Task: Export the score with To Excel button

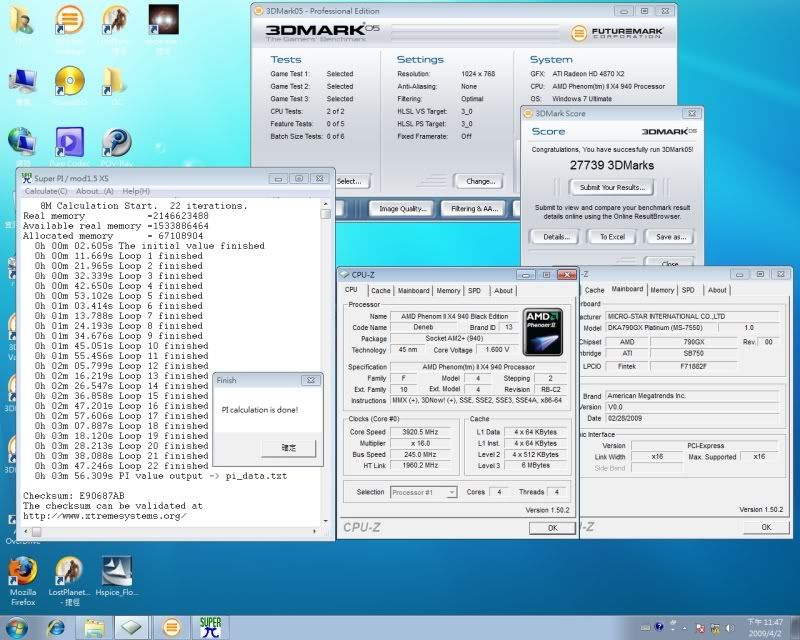Action: [612, 237]
